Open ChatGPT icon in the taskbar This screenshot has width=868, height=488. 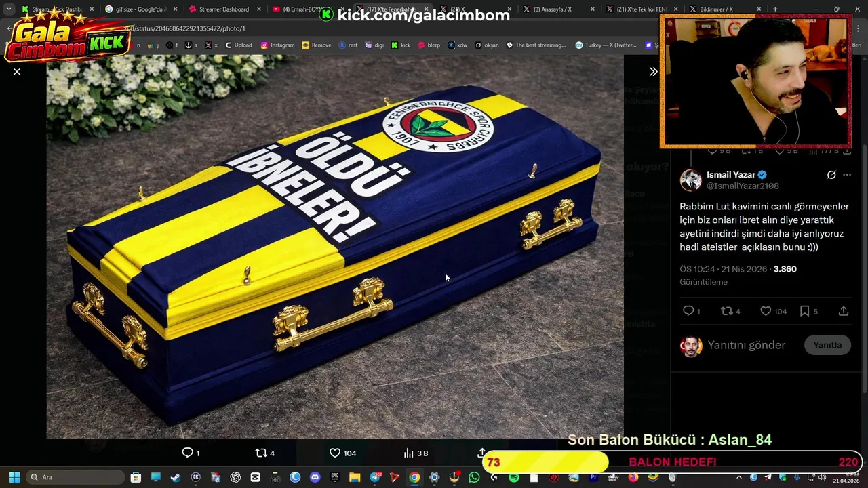[x=235, y=477]
